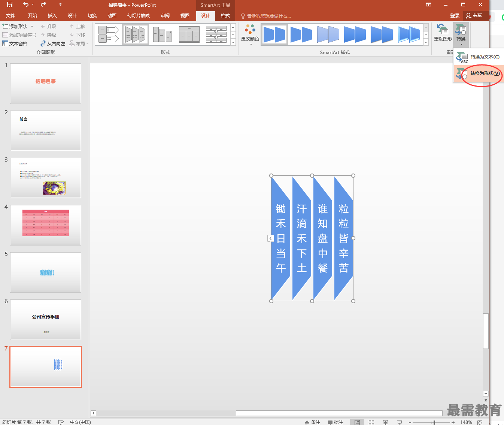Switch to Reading view icon
Viewport: 504px width, 425px height.
coord(385,422)
